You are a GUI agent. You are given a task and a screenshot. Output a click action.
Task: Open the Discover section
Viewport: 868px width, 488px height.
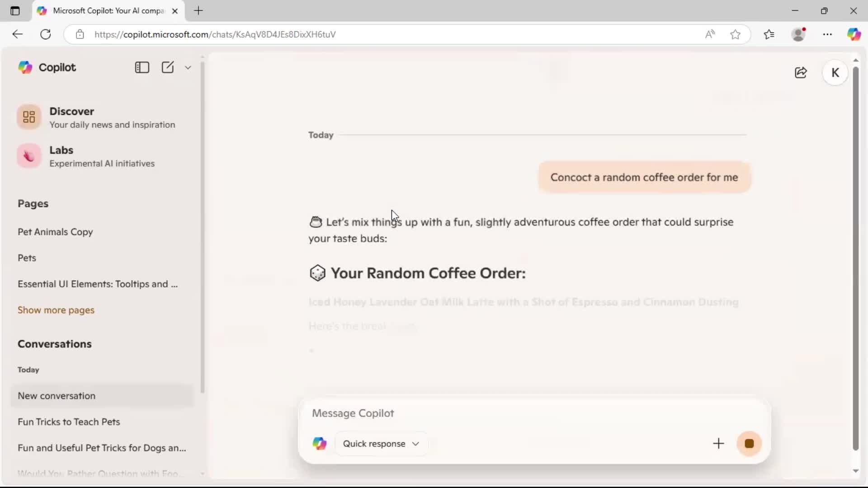[102, 117]
